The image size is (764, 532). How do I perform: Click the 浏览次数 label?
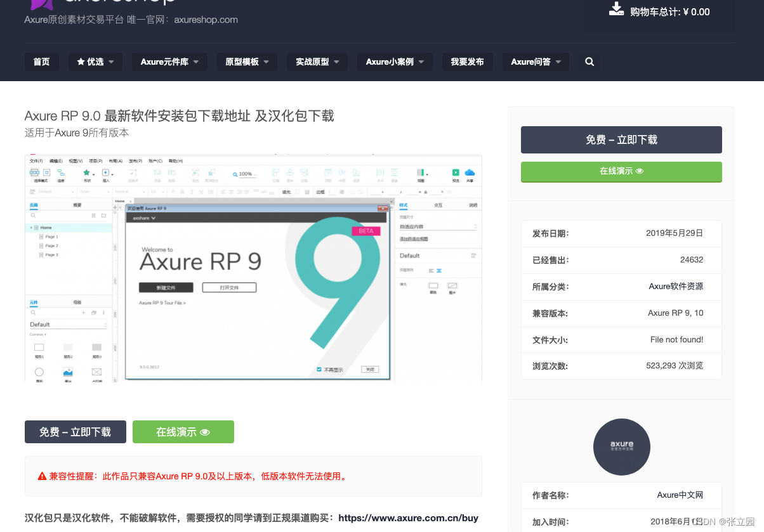(x=550, y=366)
